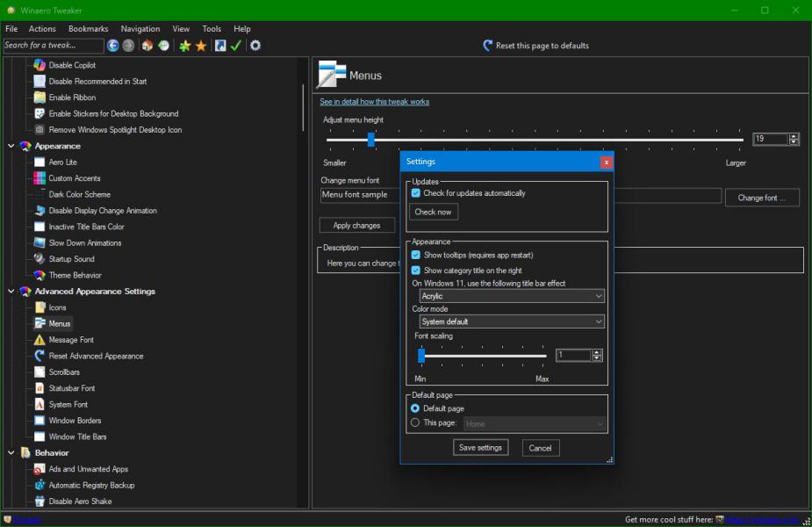Select the Message Font warning icon item
This screenshot has width=812, height=527.
tap(40, 340)
